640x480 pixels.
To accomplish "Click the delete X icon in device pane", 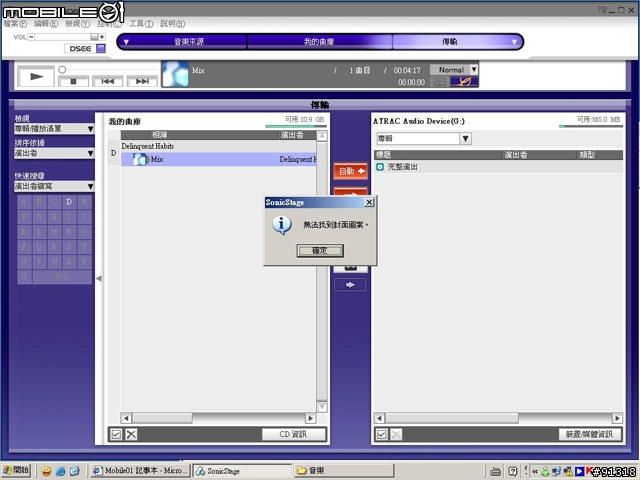I will click(x=396, y=434).
